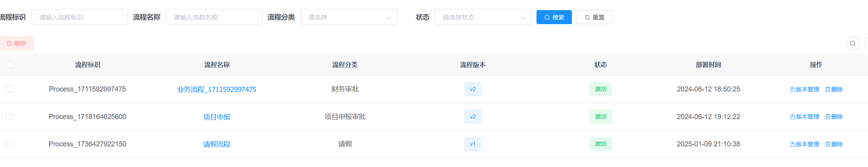
Task: Open 版本管理 for 请假流程 row
Action: [x=805, y=144]
